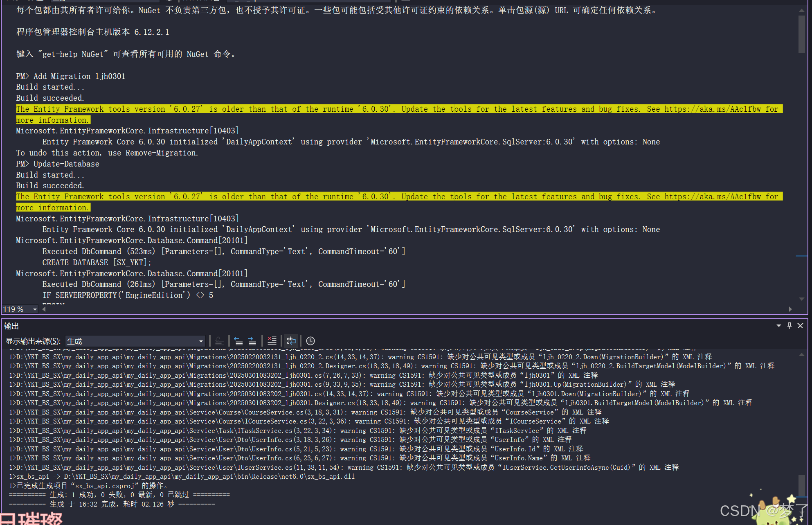Open the 119 % zoom dropdown
812x525 pixels.
(35, 309)
